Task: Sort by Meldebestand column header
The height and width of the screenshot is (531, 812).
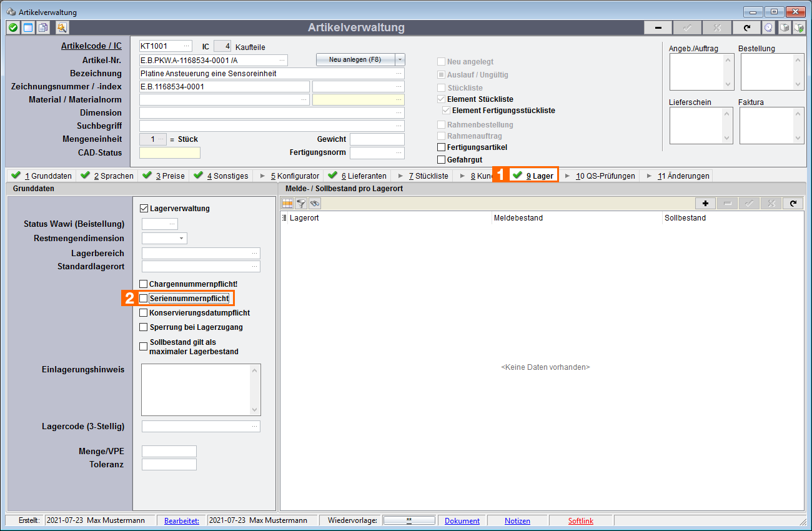Action: coord(518,218)
